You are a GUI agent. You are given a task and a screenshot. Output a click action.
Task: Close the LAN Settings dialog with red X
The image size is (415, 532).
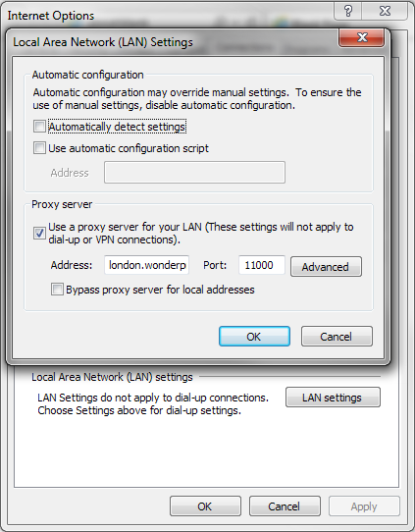point(362,37)
